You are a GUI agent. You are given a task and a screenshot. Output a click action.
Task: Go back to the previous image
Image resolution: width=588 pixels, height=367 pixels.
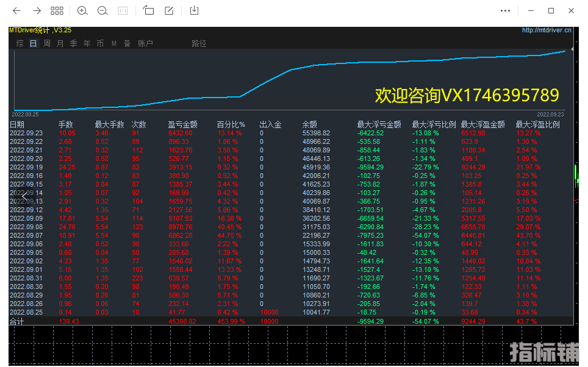point(16,10)
